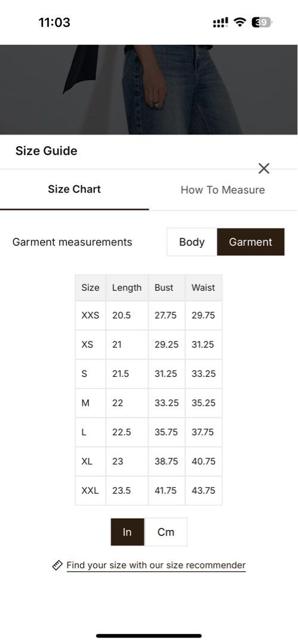
Task: Select the Garment measurements toggle
Action: (x=251, y=242)
